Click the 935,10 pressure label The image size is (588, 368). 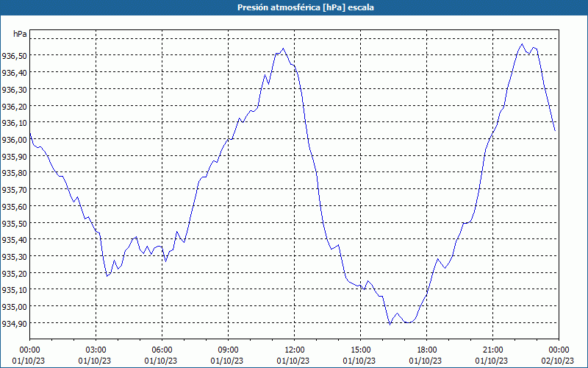click(14, 290)
